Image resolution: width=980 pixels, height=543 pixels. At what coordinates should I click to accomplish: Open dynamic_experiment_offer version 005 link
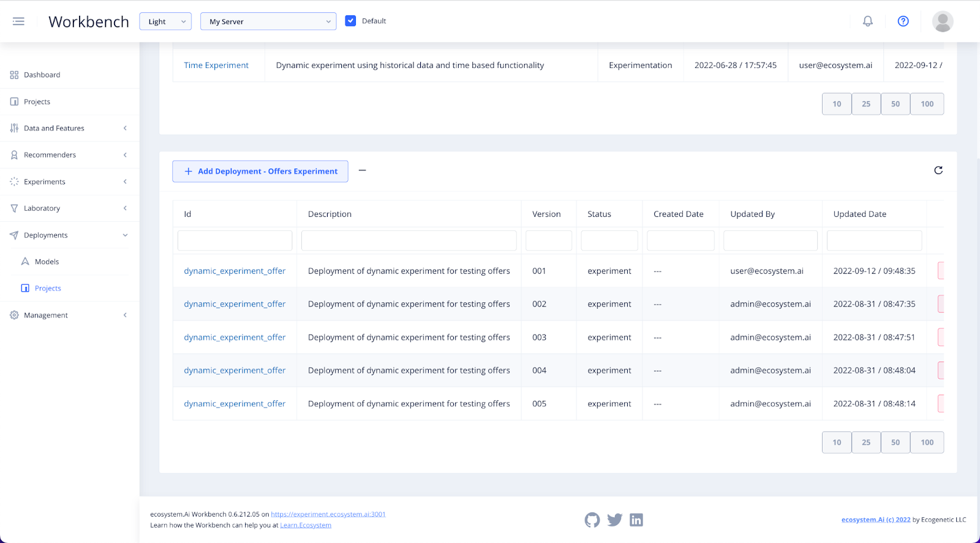click(235, 404)
